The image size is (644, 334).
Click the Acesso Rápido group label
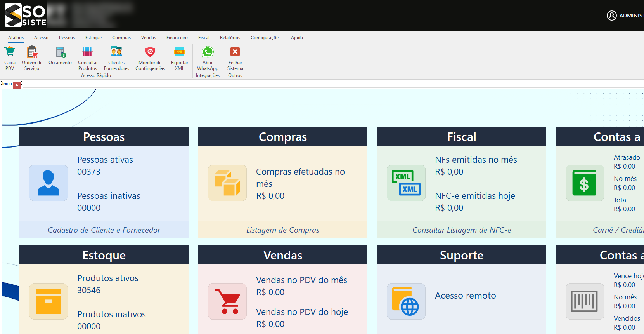[x=96, y=75]
